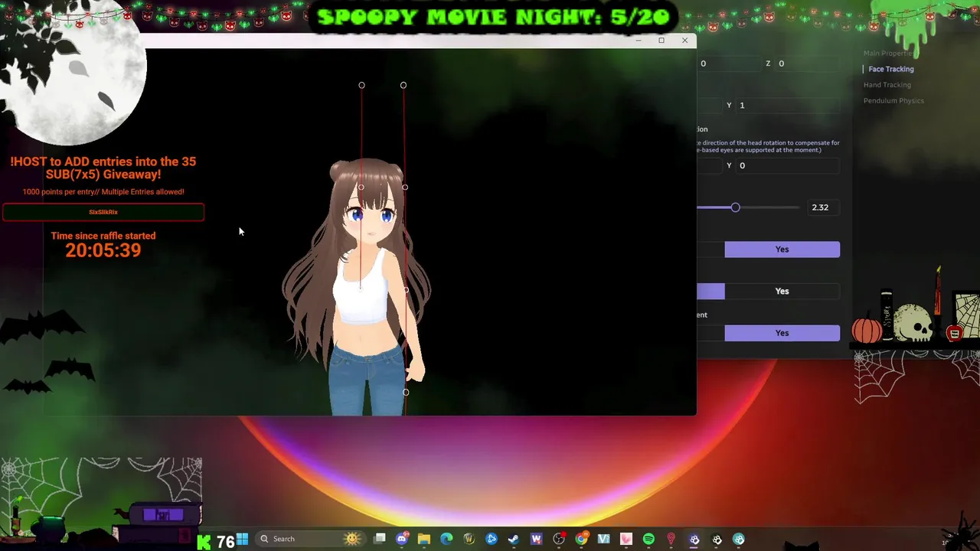Go to Hand Tracking section

[x=887, y=85]
